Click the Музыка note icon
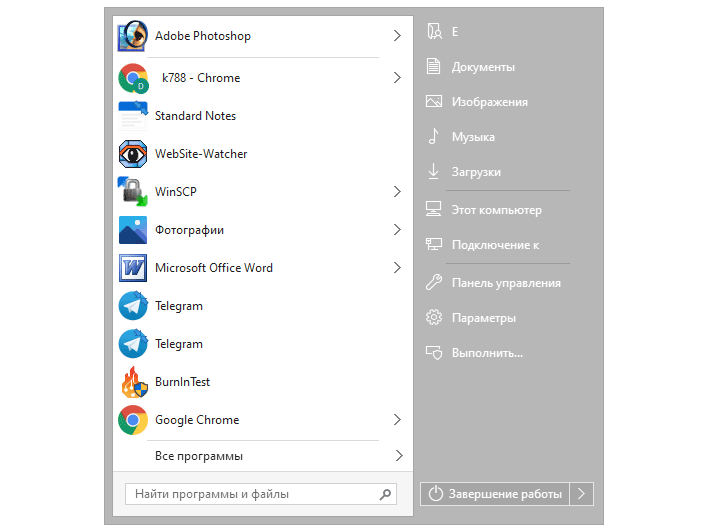Screen dimensions: 709x532 (433, 137)
